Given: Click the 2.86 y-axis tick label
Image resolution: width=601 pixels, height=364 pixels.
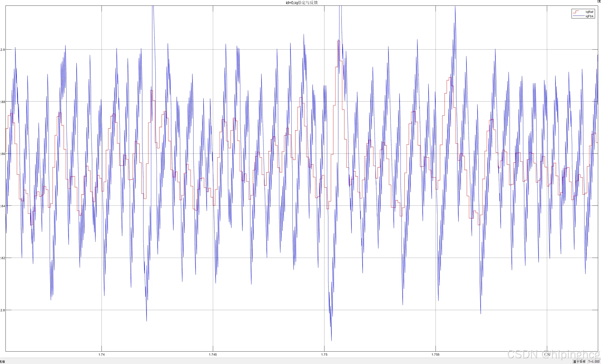Looking at the screenshot, I should click(2, 154).
